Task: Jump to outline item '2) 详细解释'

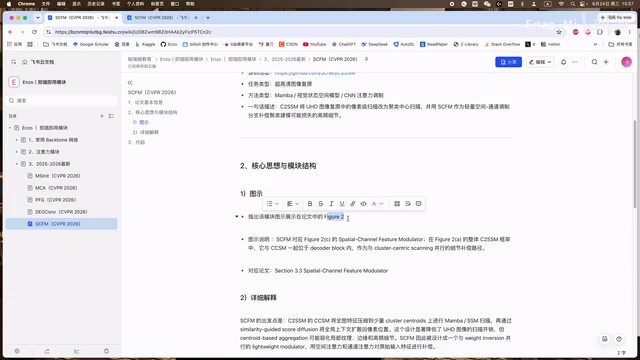Action: (x=145, y=132)
